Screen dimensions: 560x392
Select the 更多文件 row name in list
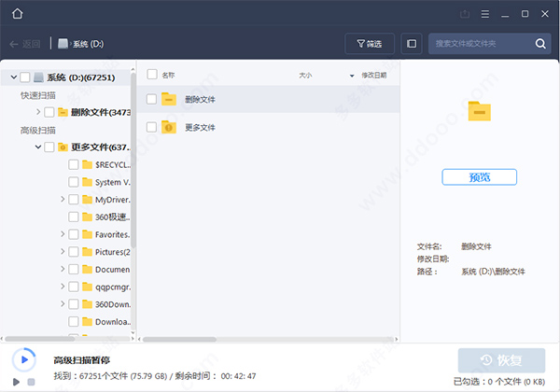[x=200, y=128]
